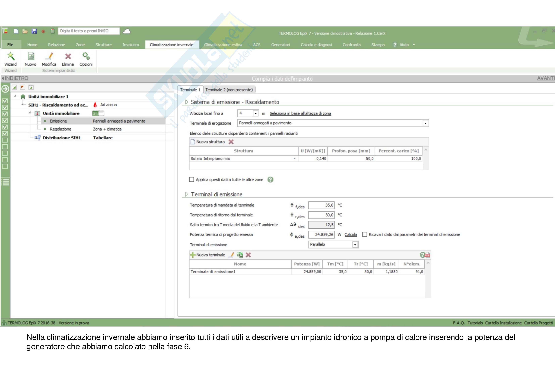
Task: Click Seleziona in base all'altezza di zona link
Action: pos(300,113)
